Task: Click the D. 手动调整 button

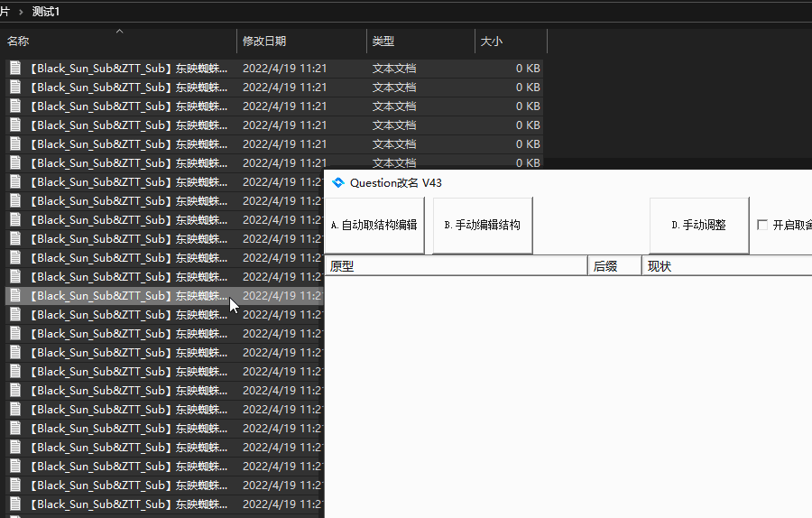Action: pos(699,226)
